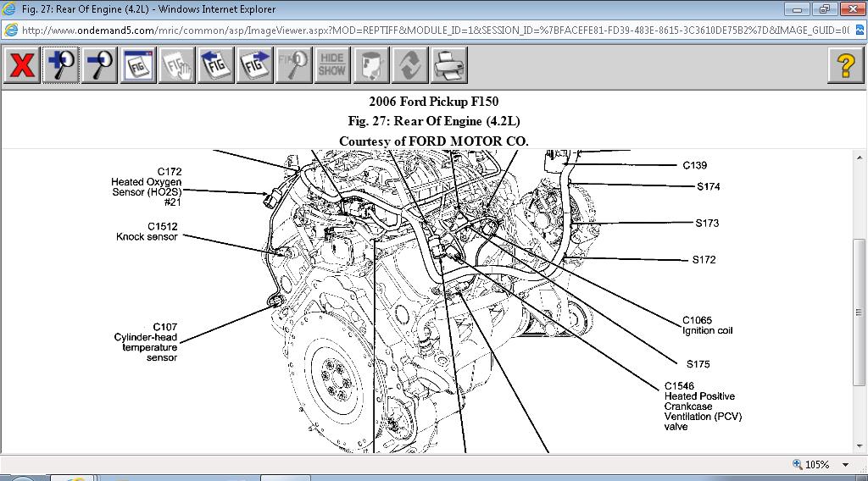The width and height of the screenshot is (868, 481).
Task: Minimize the Internet Explorer window
Action: 797,9
